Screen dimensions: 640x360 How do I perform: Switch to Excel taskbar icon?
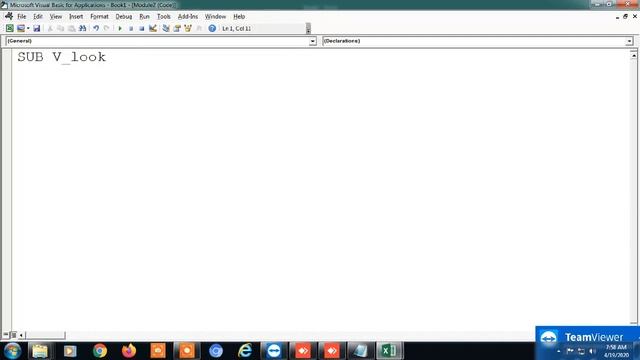[389, 351]
